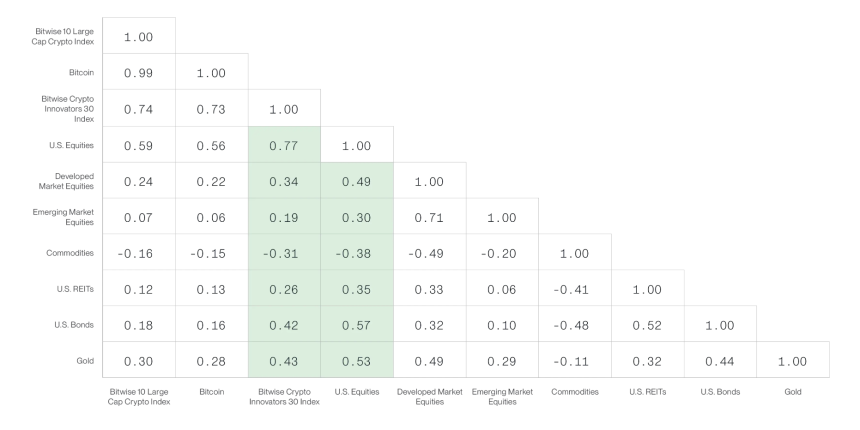Click the Developed Market Equities row label

click(x=66, y=181)
